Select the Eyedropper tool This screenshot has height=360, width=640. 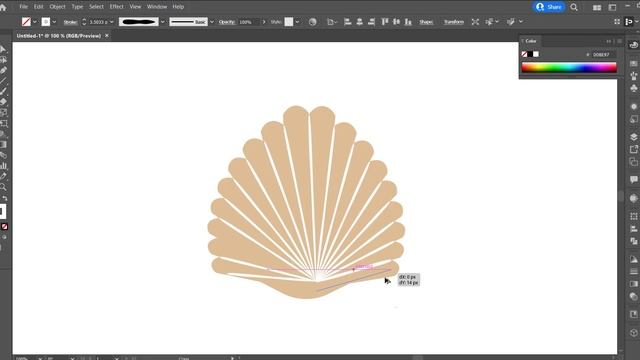(x=3, y=176)
